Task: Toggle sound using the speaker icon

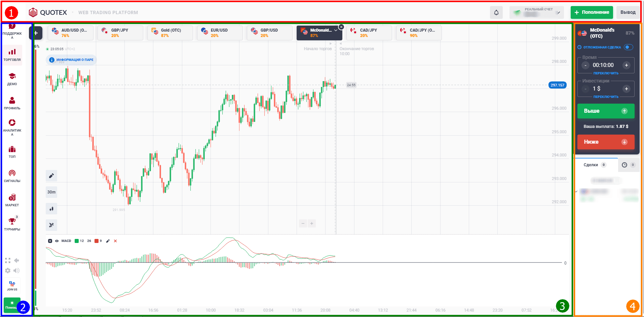Action: coord(16,271)
